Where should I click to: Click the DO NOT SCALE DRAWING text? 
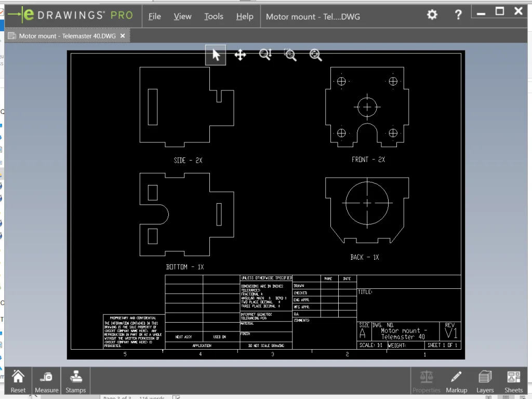pyautogui.click(x=266, y=345)
